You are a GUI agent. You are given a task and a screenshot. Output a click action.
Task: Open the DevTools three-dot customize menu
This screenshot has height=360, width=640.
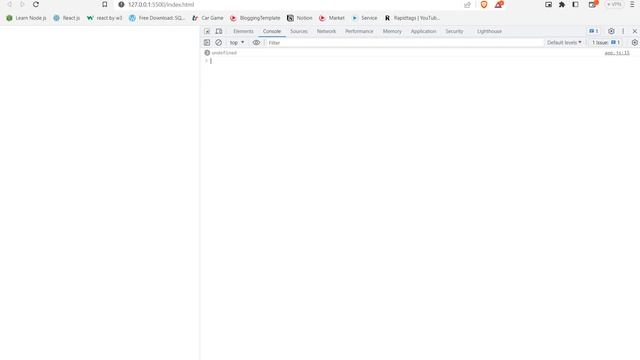click(623, 31)
